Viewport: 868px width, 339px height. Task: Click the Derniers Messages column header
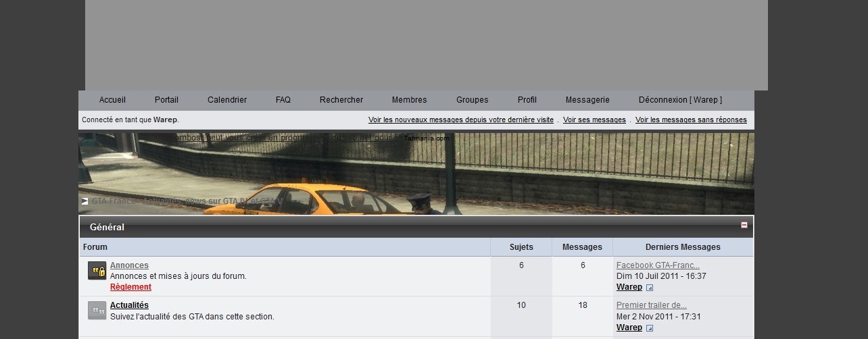tap(683, 247)
